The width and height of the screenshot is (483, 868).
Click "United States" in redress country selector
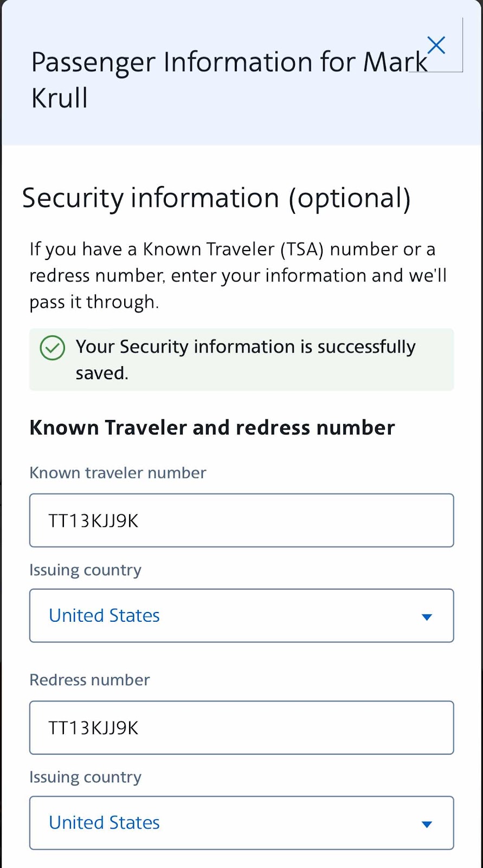pos(104,823)
